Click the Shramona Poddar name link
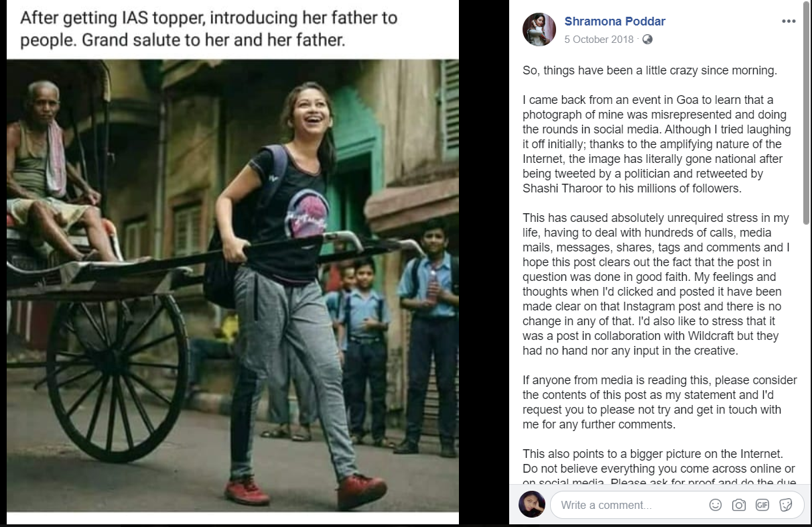The width and height of the screenshot is (812, 527). point(614,21)
